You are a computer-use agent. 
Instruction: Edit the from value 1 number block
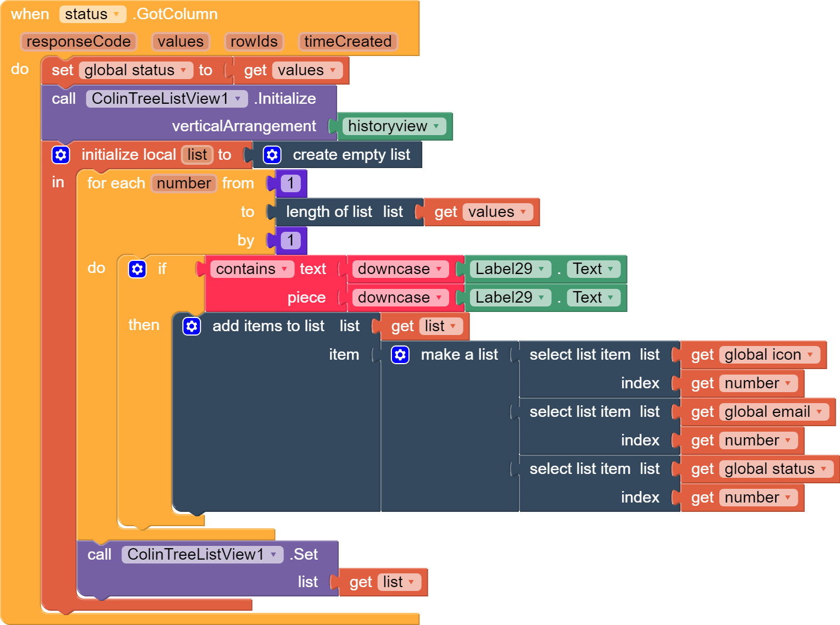[290, 183]
